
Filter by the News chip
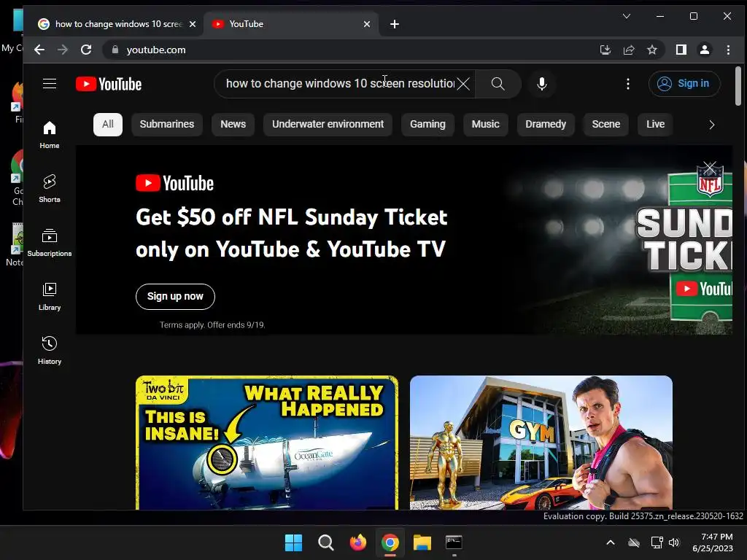[233, 124]
